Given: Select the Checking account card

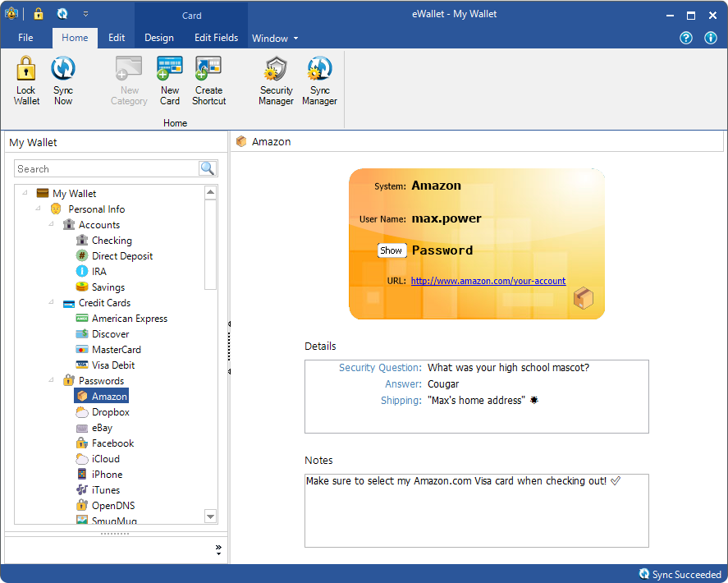Looking at the screenshot, I should 104,240.
